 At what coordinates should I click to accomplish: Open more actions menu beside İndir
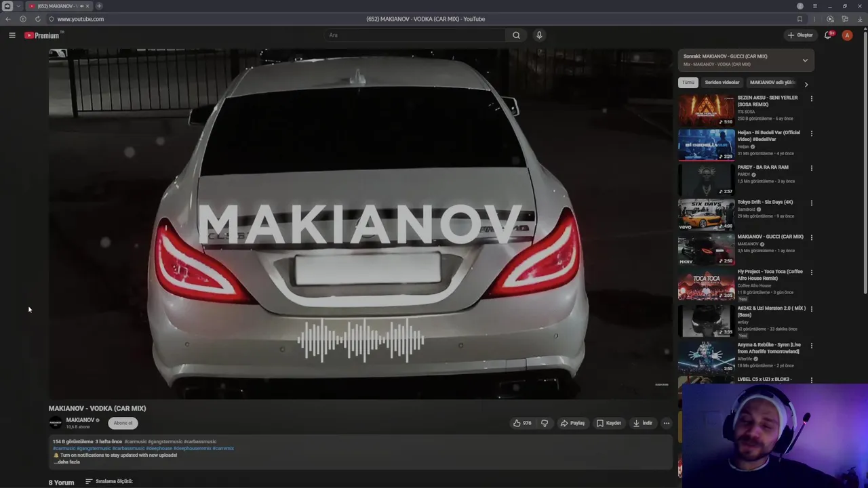[667, 423]
